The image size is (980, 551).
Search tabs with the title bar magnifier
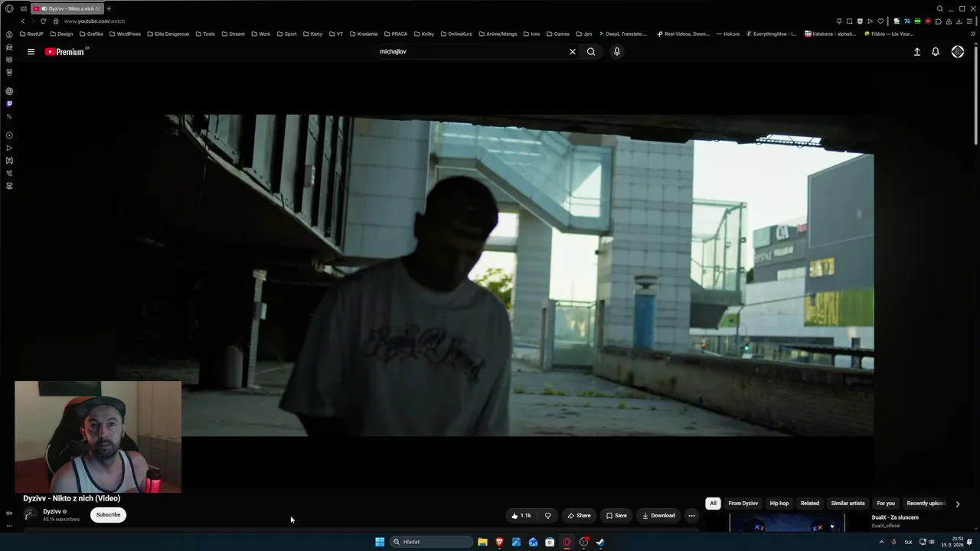(x=939, y=8)
